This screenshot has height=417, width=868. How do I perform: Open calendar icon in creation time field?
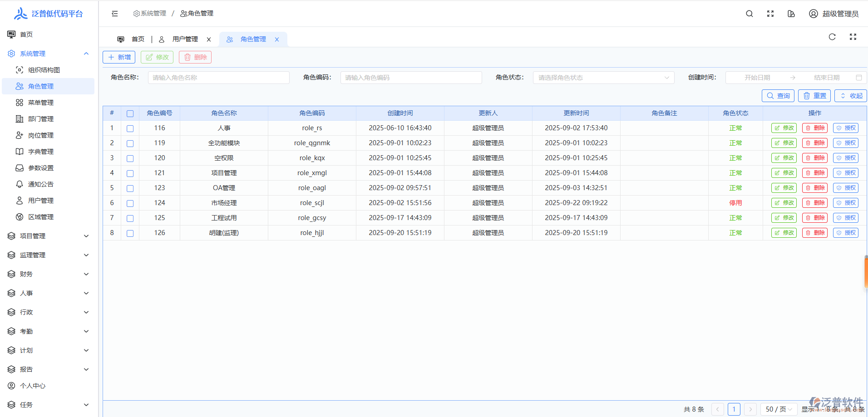click(858, 78)
